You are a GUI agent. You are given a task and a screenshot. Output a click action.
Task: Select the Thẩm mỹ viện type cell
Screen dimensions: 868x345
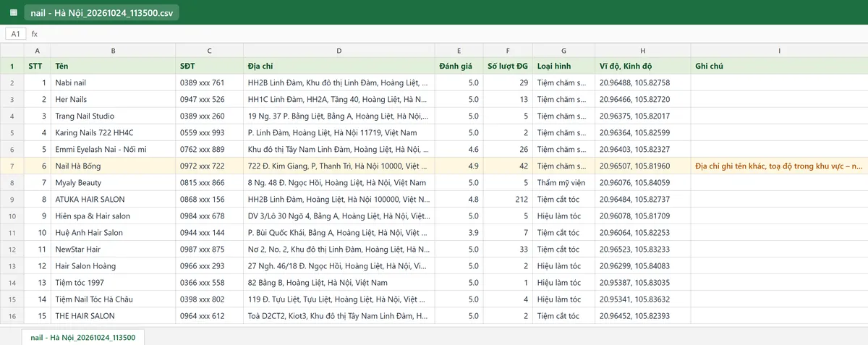click(x=563, y=183)
